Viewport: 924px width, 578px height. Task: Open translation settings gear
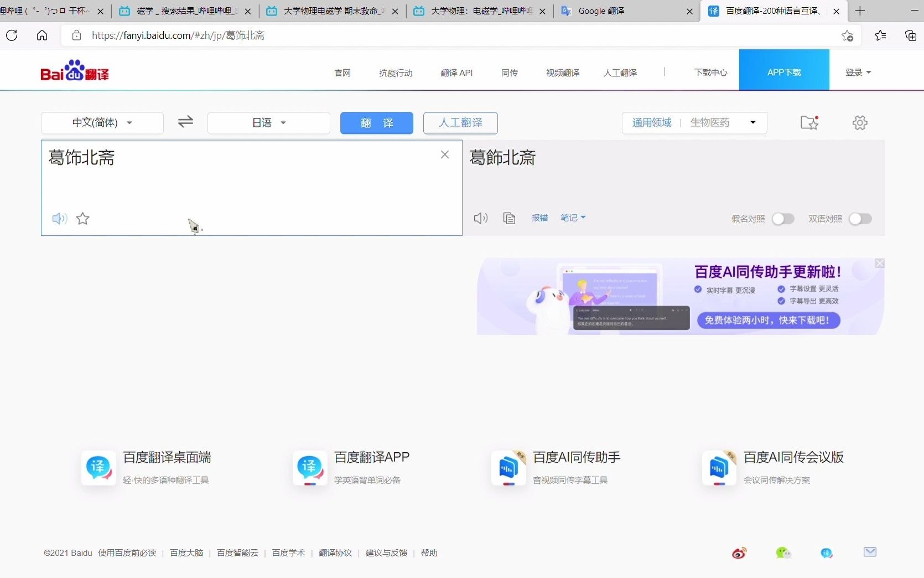[860, 122]
